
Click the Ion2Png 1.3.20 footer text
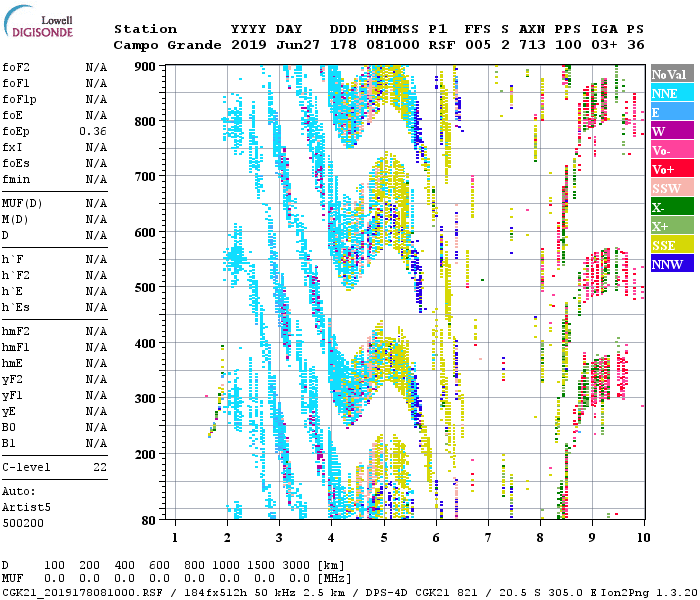[x=647, y=592]
